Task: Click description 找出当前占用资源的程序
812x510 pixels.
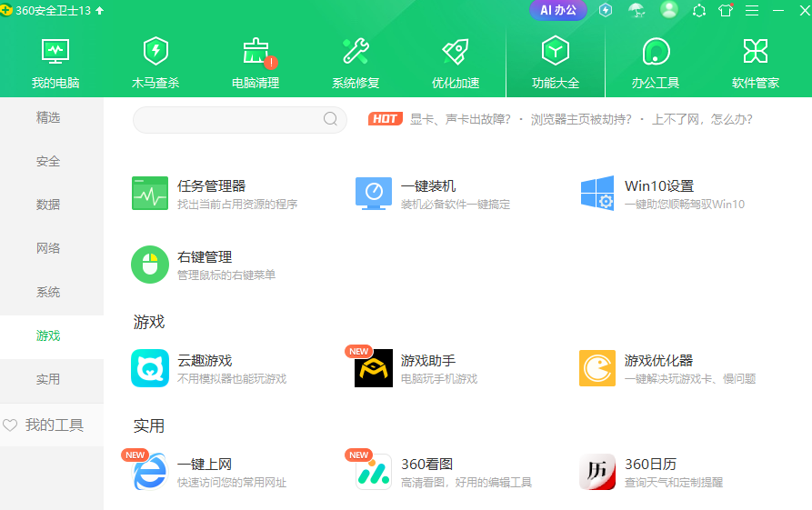Action: coord(237,205)
